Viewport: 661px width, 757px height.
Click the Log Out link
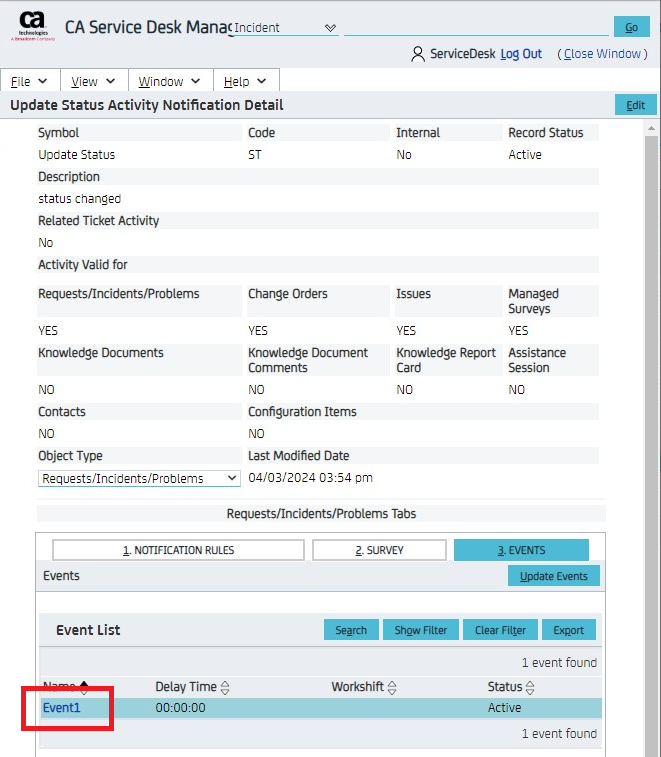521,54
